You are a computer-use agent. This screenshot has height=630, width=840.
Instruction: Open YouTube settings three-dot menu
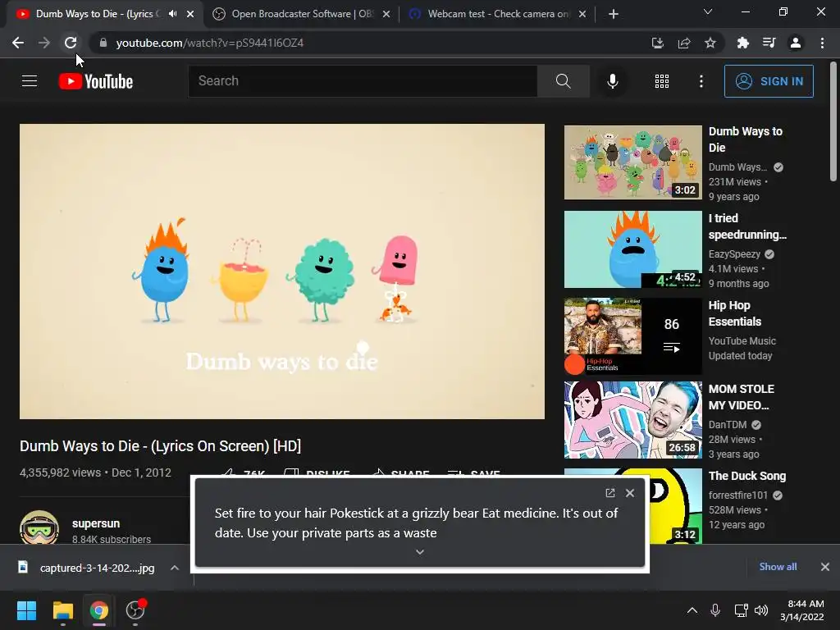click(701, 81)
